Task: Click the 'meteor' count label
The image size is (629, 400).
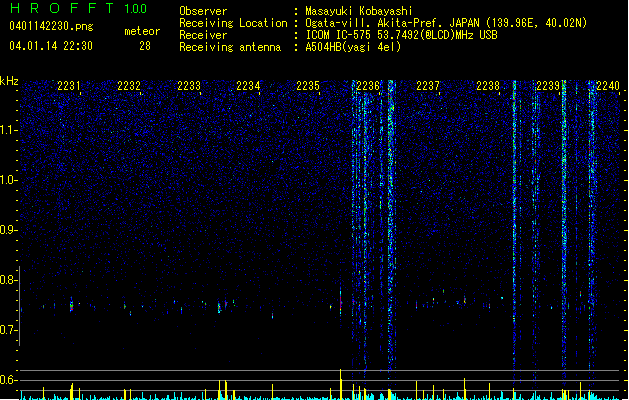Action: coord(142,31)
